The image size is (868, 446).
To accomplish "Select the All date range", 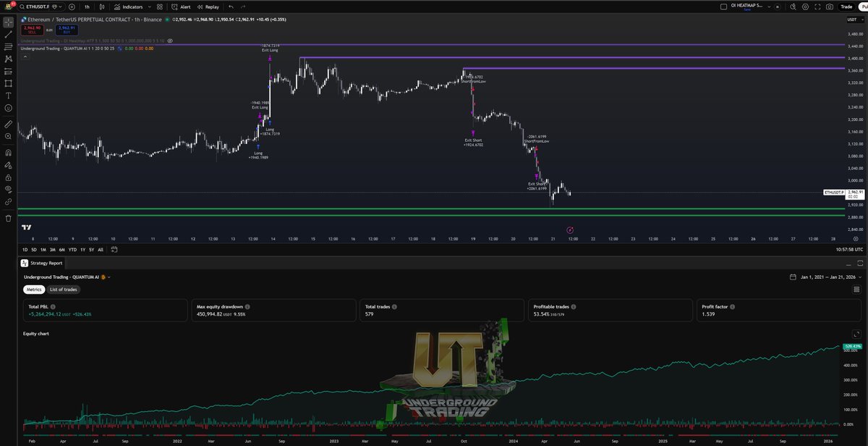I will 100,249.
